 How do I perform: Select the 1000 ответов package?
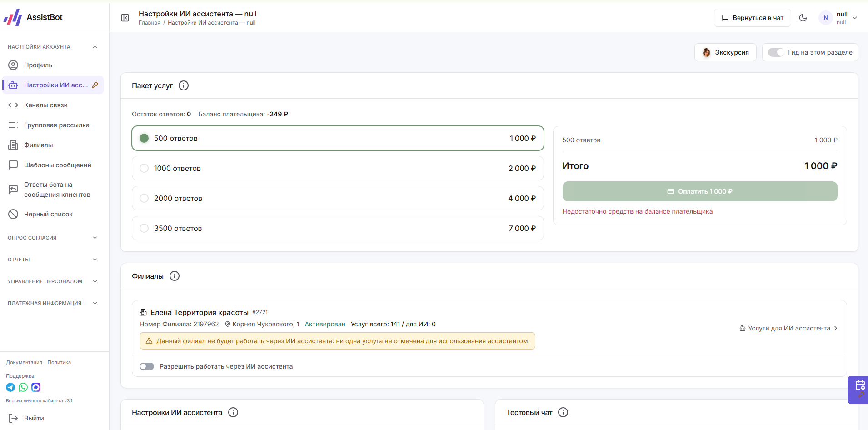(338, 168)
